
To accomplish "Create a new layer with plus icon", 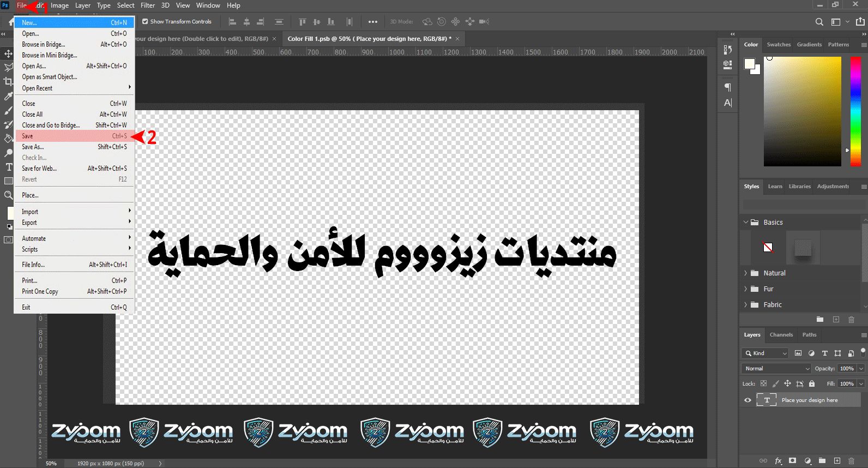I will pyautogui.click(x=837, y=461).
